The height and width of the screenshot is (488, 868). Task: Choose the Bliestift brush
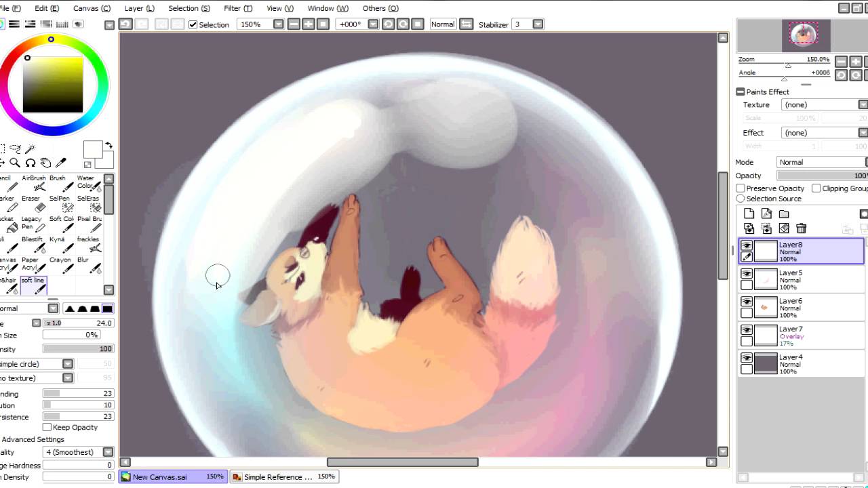pos(34,244)
